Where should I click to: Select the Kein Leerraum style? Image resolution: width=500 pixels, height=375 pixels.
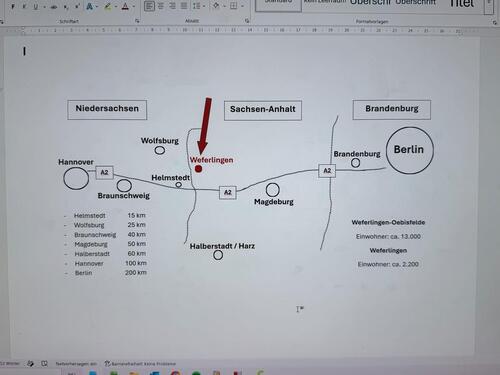pyautogui.click(x=324, y=3)
